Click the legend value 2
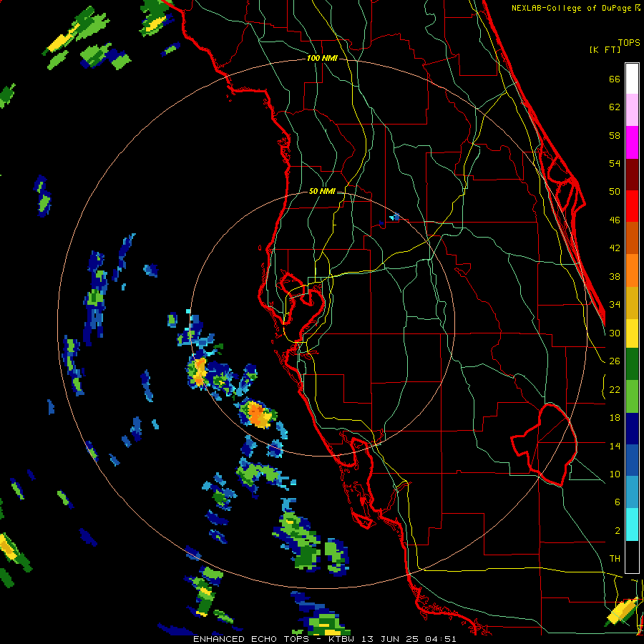 (618, 530)
